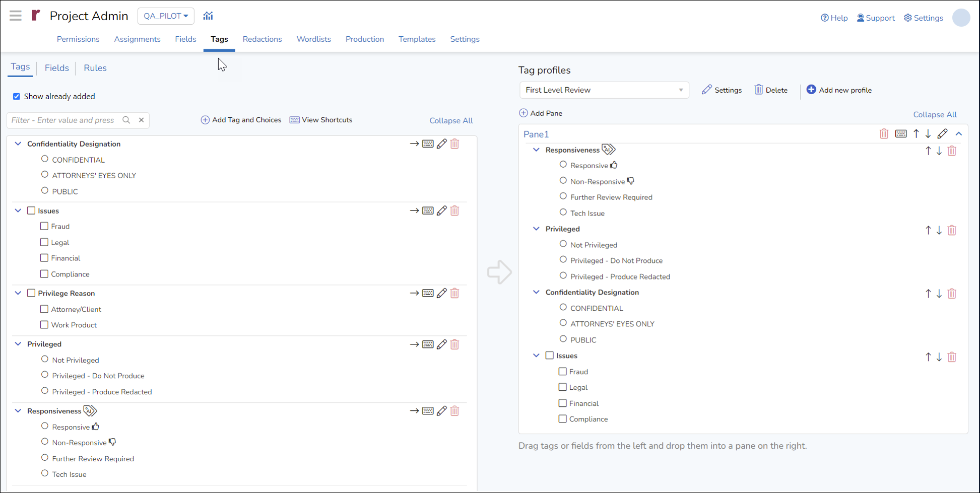
Task: Edit the Privileged tag in left list
Action: (x=442, y=344)
